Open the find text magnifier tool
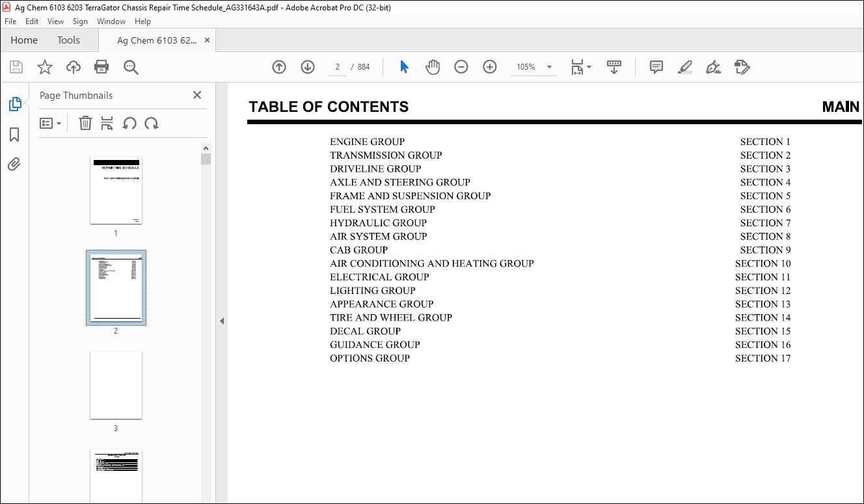Viewport: 864px width, 504px height. point(131,67)
